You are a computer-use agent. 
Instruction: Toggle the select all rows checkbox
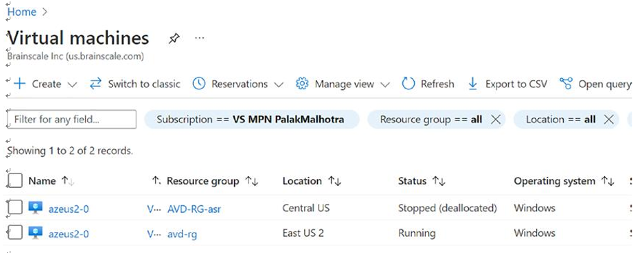point(15,180)
